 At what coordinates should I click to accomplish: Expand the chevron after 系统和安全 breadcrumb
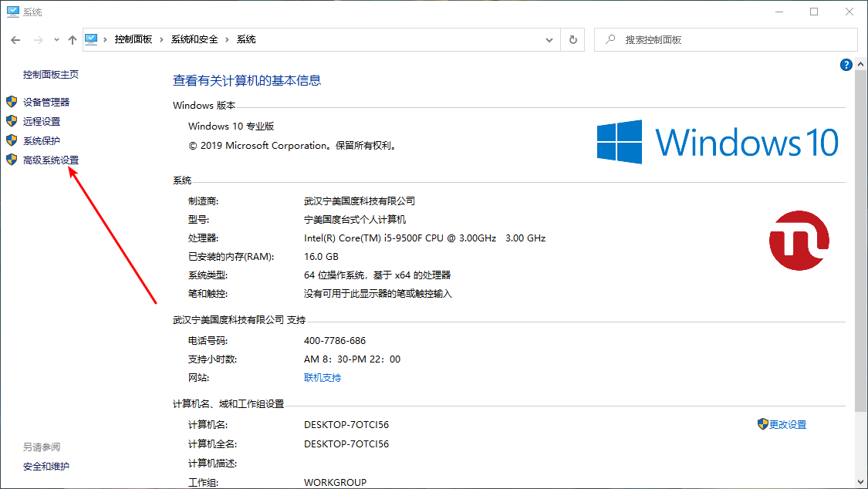coord(228,39)
